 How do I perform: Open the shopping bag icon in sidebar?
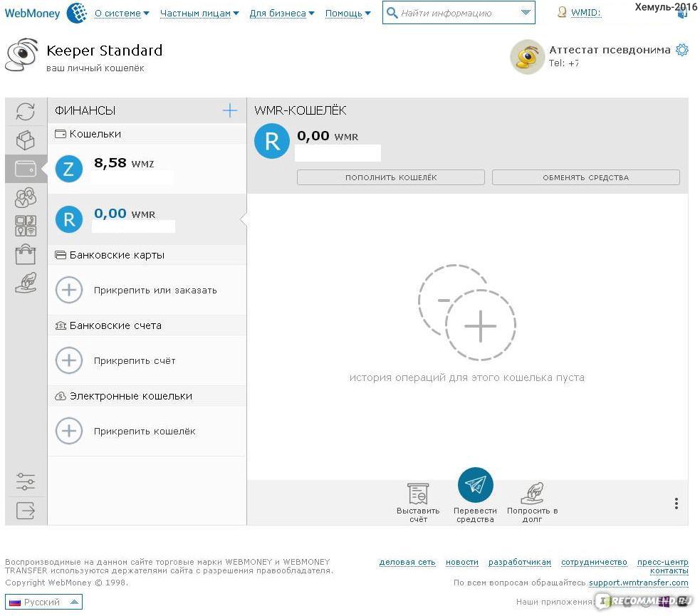(x=26, y=254)
